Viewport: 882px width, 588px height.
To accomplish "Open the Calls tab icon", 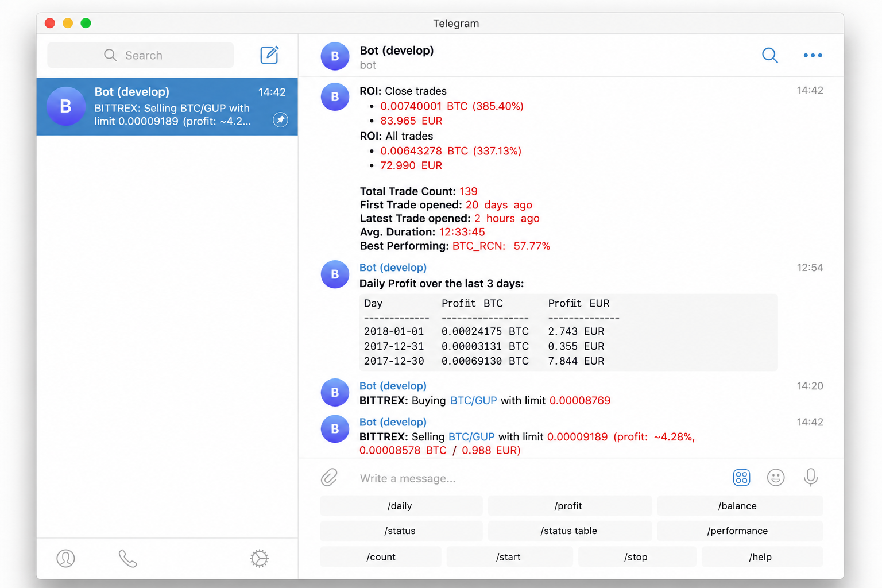I will [127, 558].
